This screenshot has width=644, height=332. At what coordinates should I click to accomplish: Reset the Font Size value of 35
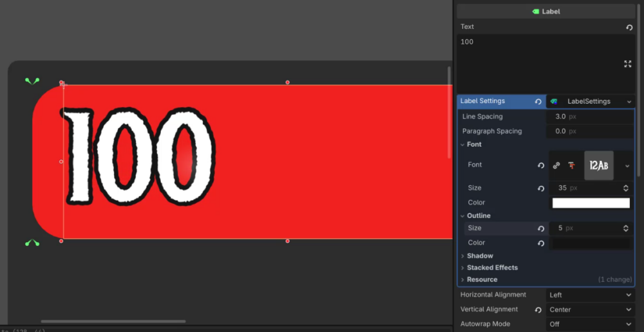[x=541, y=189]
